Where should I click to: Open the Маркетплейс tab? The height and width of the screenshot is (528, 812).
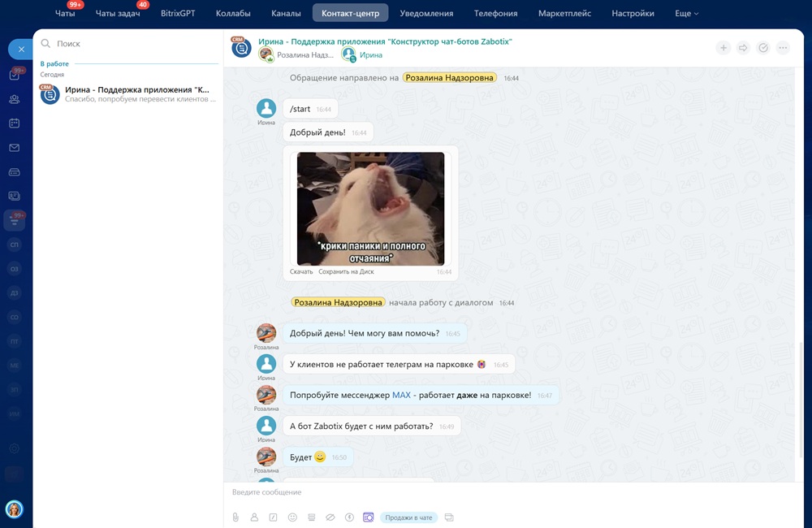click(x=564, y=14)
